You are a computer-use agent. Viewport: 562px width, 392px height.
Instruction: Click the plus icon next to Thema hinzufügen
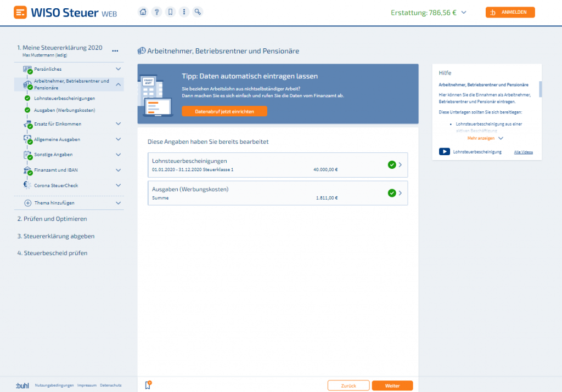28,203
